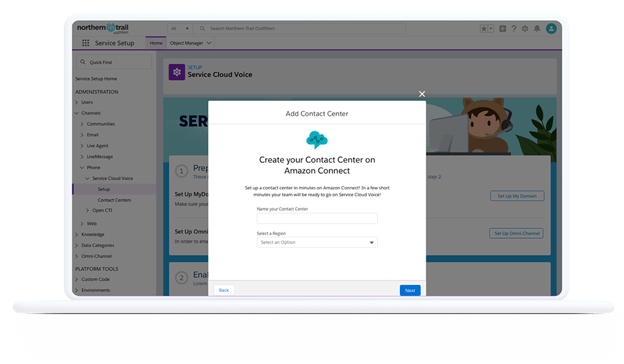Click the favorites star icon
This screenshot has width=624, height=364.
pos(484,29)
